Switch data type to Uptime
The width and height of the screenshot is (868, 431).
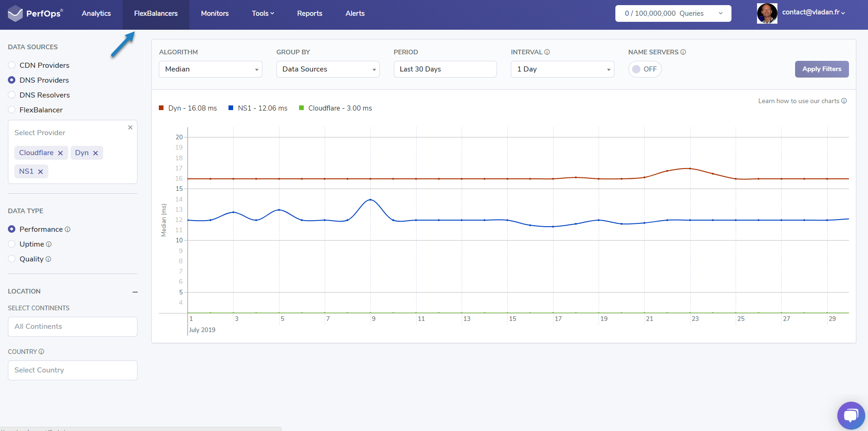tap(11, 244)
